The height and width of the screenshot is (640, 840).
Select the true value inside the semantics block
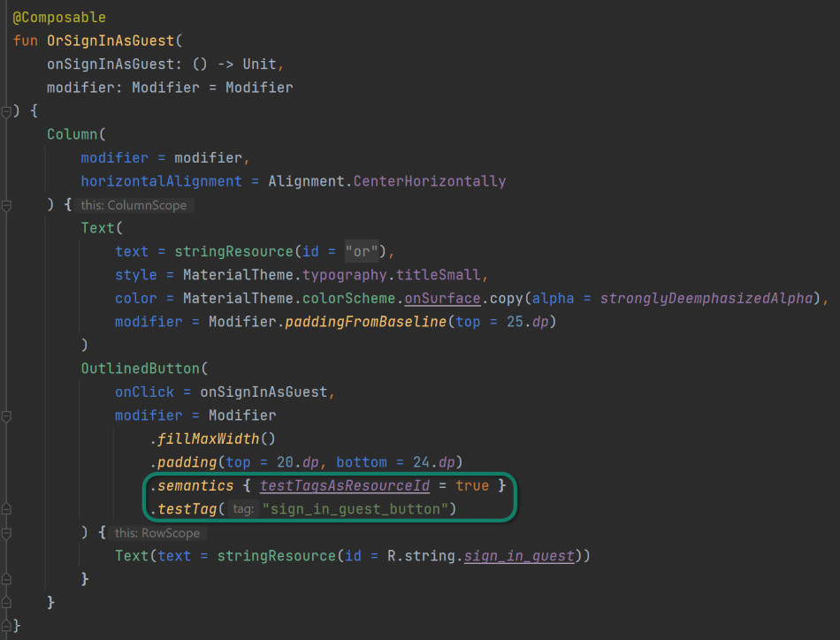pyautogui.click(x=472, y=485)
